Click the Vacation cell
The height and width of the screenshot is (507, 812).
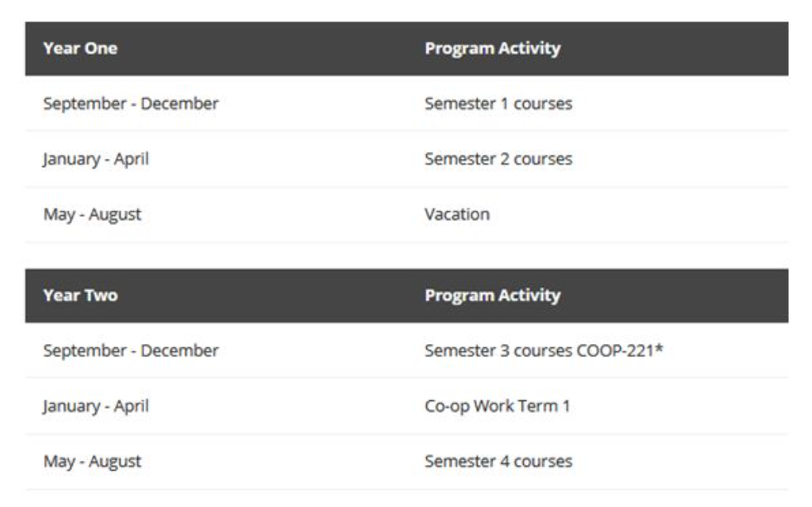[457, 214]
